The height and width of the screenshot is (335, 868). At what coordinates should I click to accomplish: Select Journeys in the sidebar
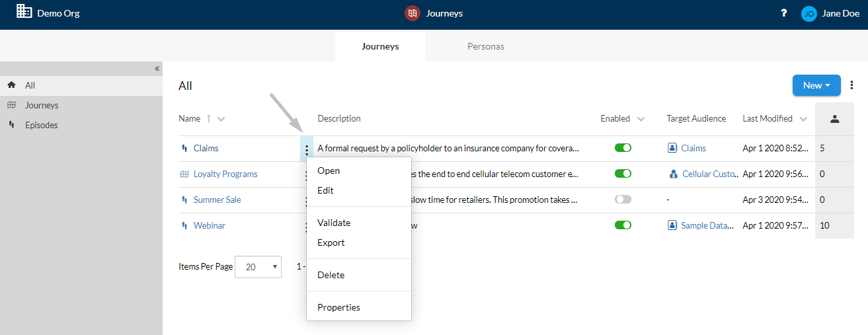click(x=81, y=105)
